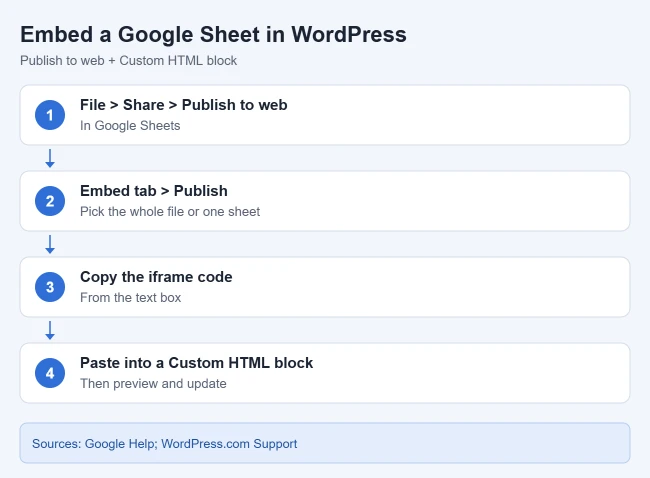
Task: Click the 'Sources: Google Help; WordPress.com Support' line
Action: coord(165,444)
